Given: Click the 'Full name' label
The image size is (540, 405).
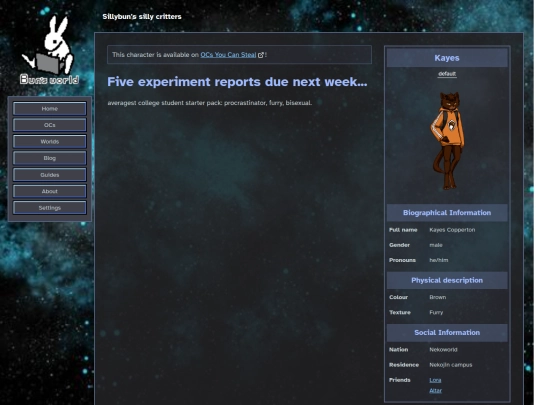Looking at the screenshot, I should point(403,230).
